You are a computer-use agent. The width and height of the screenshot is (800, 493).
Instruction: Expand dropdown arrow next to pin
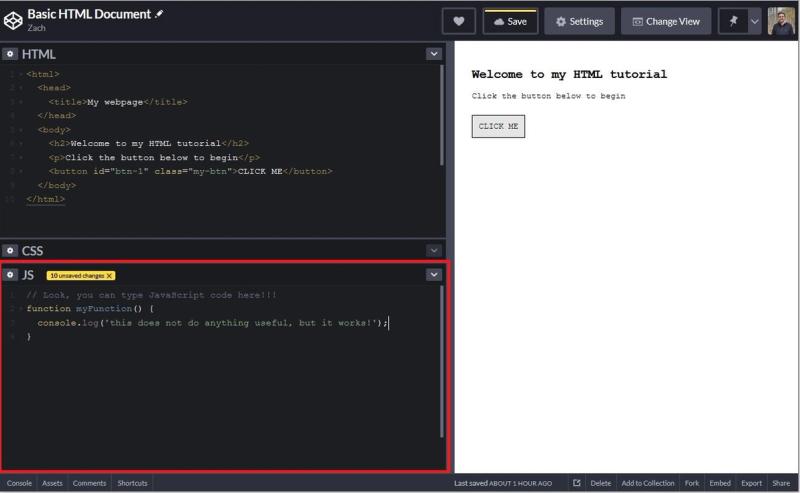pyautogui.click(x=755, y=21)
